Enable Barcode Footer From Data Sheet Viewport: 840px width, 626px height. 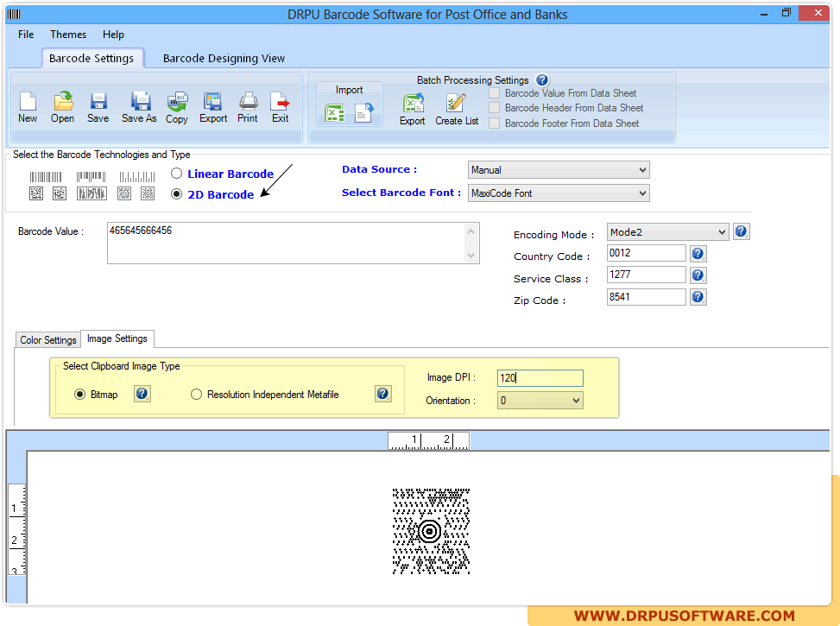coord(494,123)
